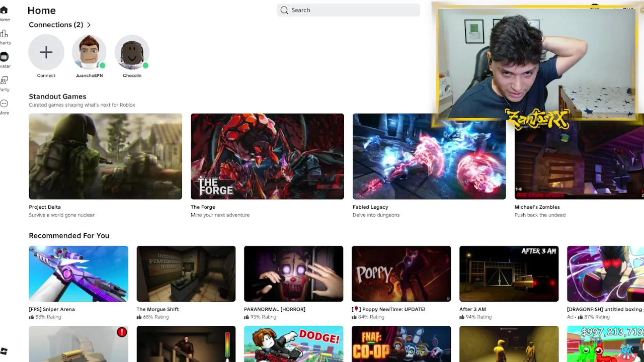Open the Home sidebar icon
The height and width of the screenshot is (362, 644).
pyautogui.click(x=4, y=10)
